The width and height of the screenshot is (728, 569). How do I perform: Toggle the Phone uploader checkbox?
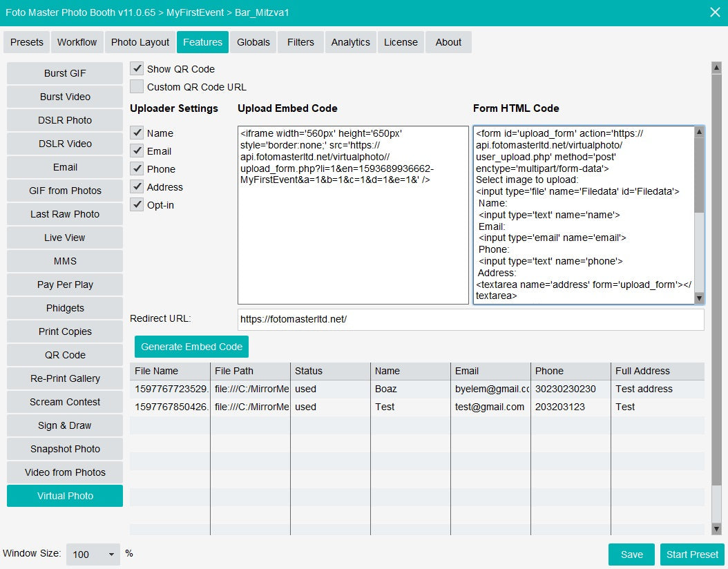tap(137, 169)
